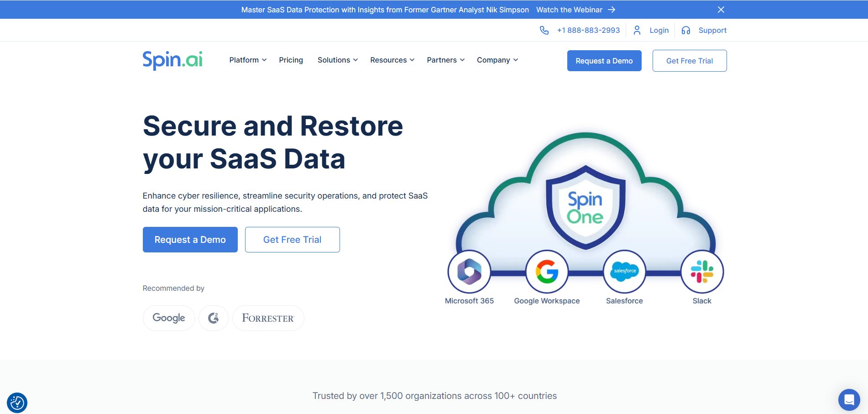Click the G2 recommendation badge
The width and height of the screenshot is (868, 414).
(213, 318)
